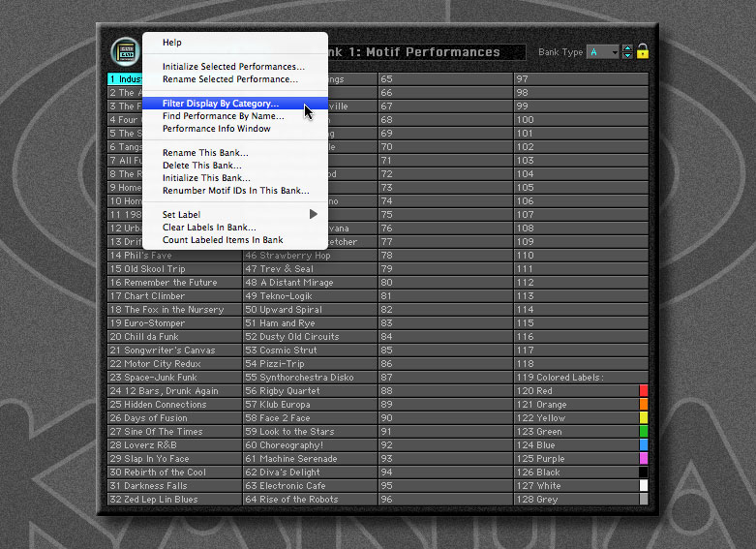Open Help from the context menu
The image size is (756, 549).
click(172, 43)
